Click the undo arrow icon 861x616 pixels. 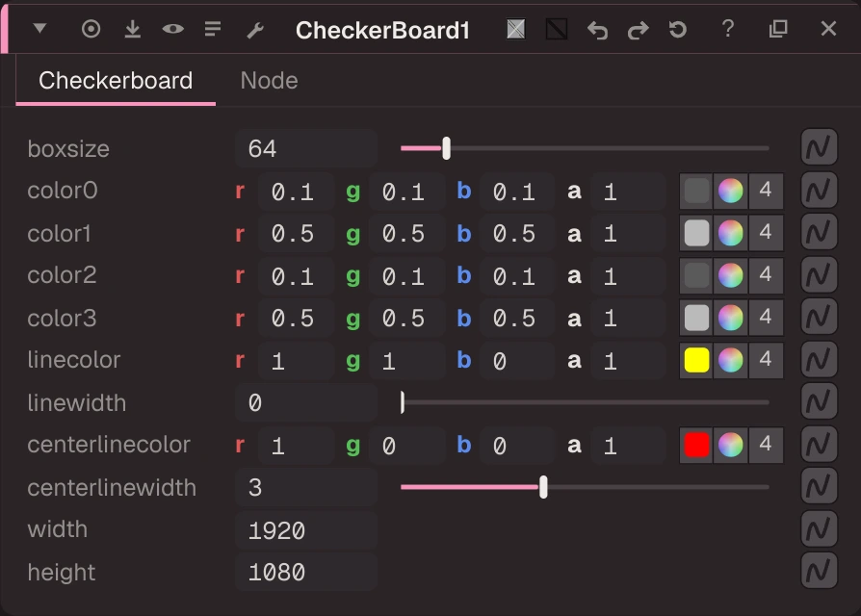tap(597, 30)
